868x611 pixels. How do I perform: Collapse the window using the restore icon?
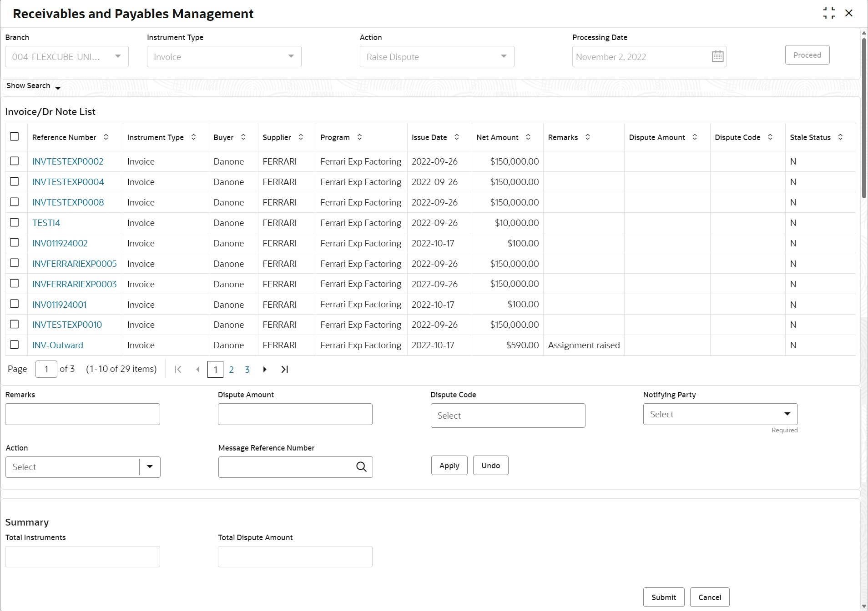tap(829, 13)
